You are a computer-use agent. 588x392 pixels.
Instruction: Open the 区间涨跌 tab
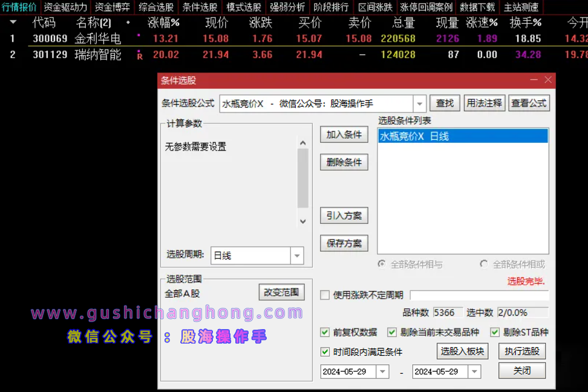pyautogui.click(x=375, y=7)
